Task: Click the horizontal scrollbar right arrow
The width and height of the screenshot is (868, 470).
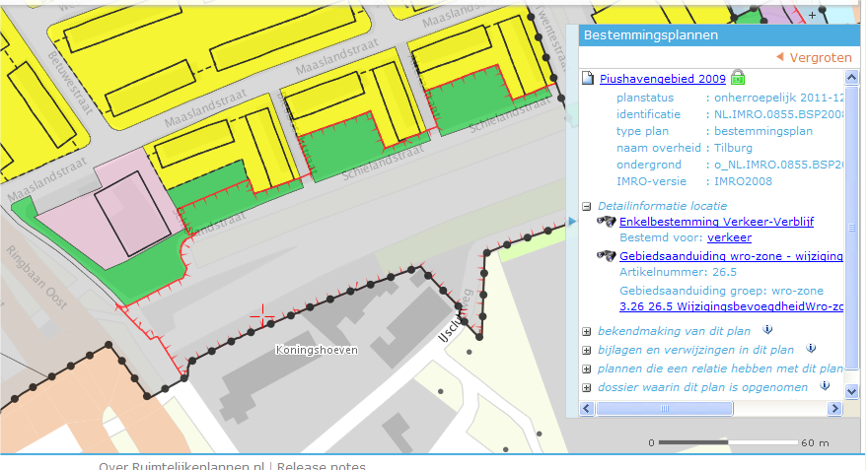Action: (x=834, y=409)
